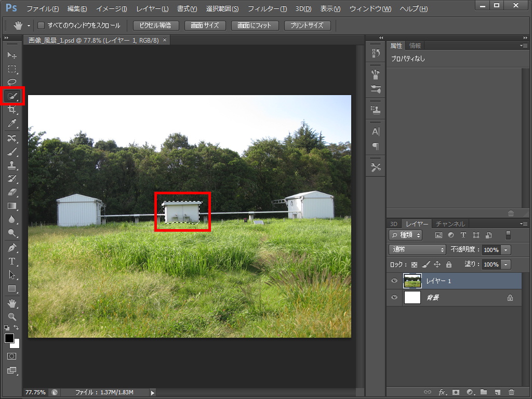Open the Character panel icon
Viewport: 532px width, 399px height.
[376, 131]
